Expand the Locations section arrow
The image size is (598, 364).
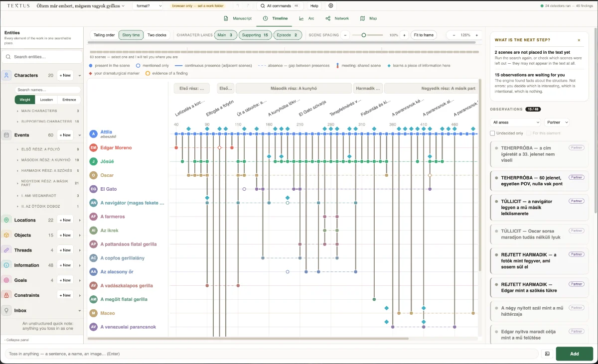coord(79,220)
